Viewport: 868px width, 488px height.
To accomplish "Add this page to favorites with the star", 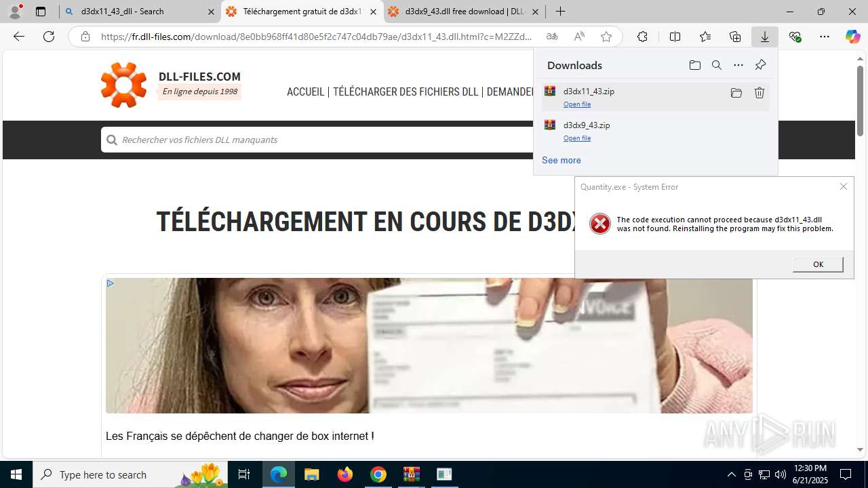I will 606,37.
